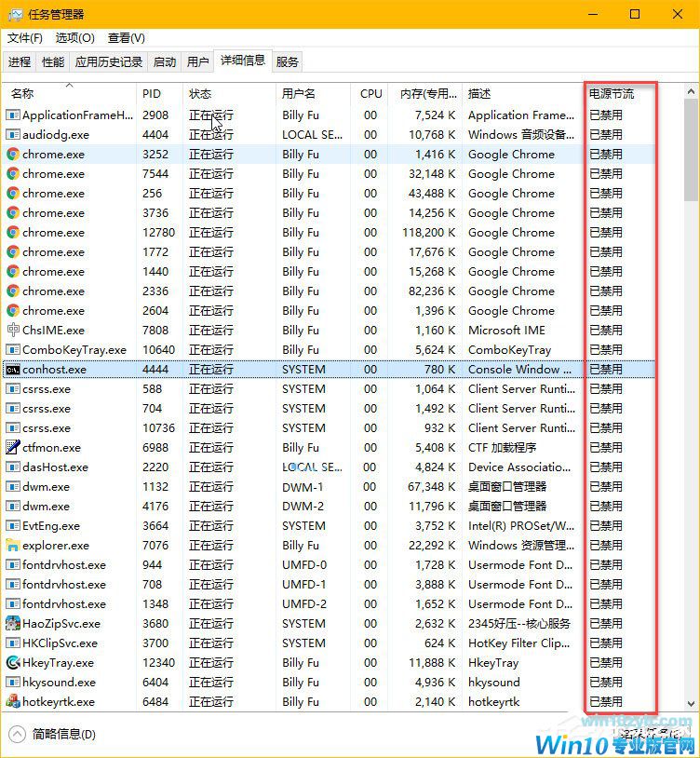This screenshot has width=700, height=758.
Task: Click csrss.exe icon for PID 588
Action: click(x=12, y=388)
